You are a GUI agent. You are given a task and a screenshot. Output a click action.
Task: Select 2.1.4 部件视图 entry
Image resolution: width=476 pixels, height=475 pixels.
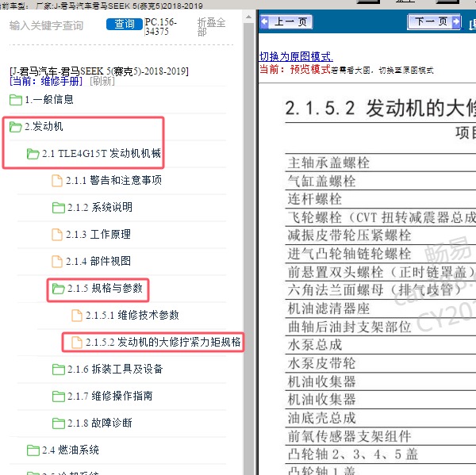click(98, 262)
